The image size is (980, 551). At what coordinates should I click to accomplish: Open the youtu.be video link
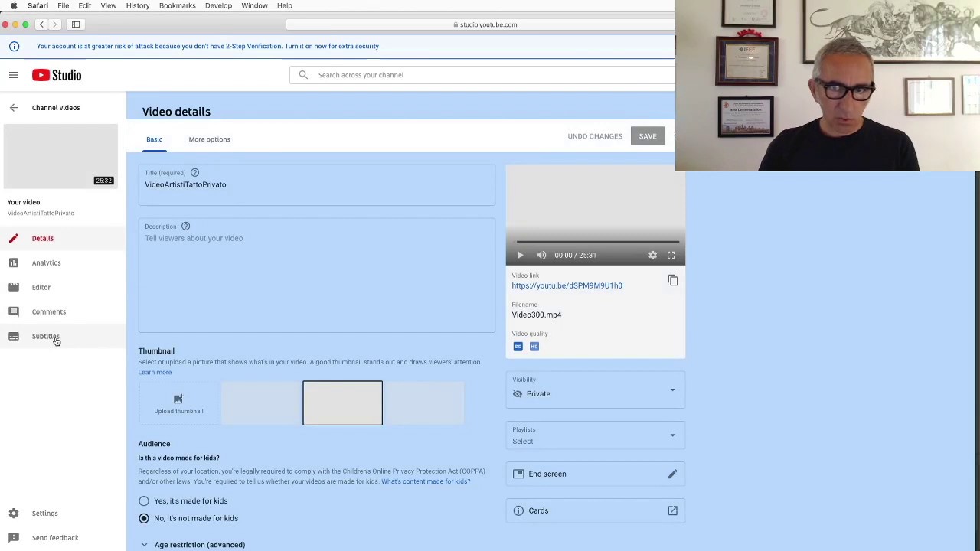[x=567, y=285]
